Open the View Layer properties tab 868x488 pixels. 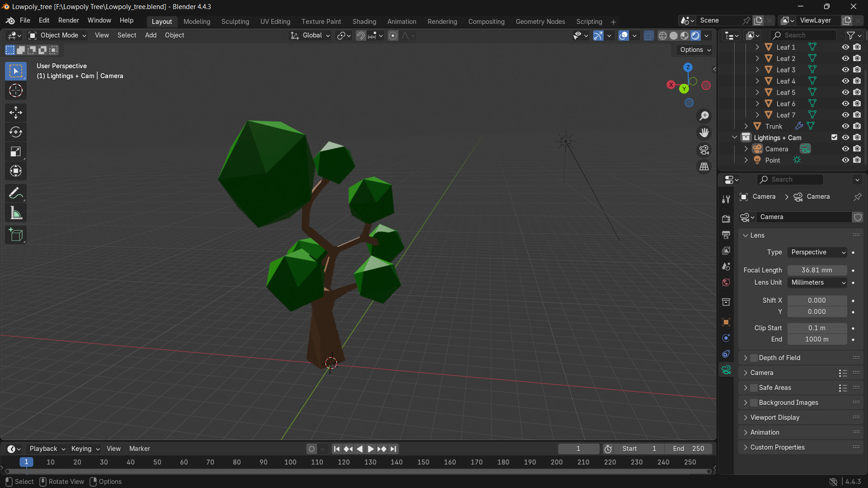pyautogui.click(x=726, y=250)
